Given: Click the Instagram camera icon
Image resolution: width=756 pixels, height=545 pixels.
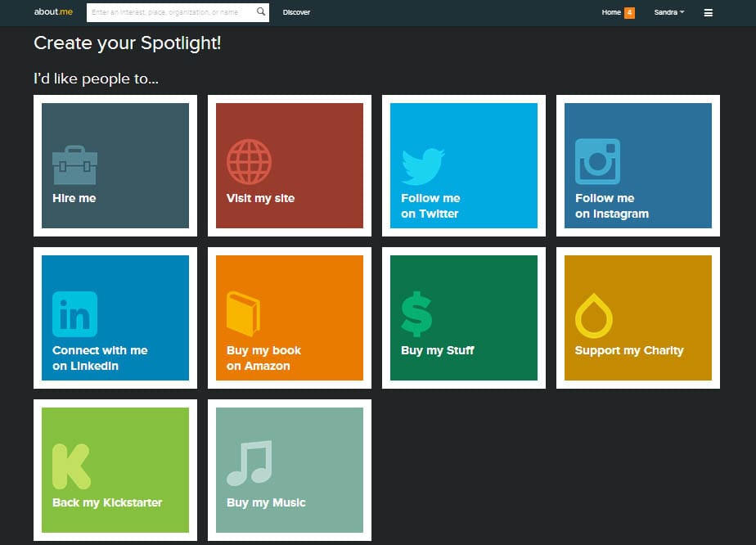Looking at the screenshot, I should (597, 161).
